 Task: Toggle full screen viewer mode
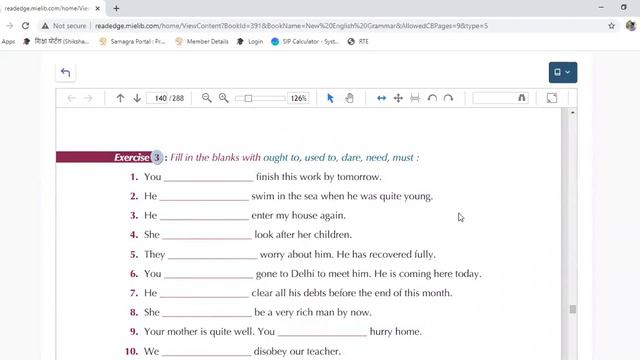(x=552, y=98)
